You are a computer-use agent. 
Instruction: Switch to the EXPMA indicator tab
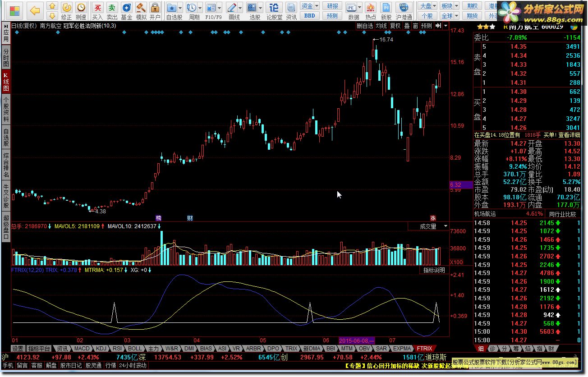point(402,349)
